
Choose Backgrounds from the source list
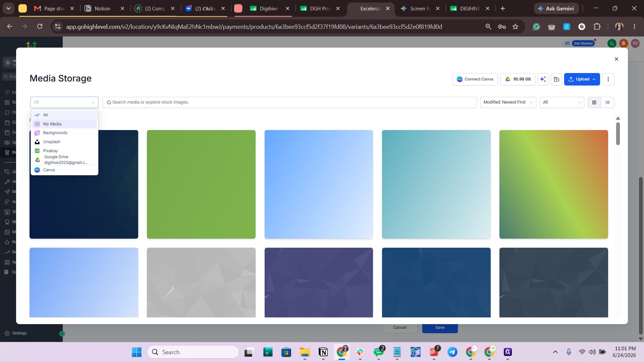click(x=64, y=133)
